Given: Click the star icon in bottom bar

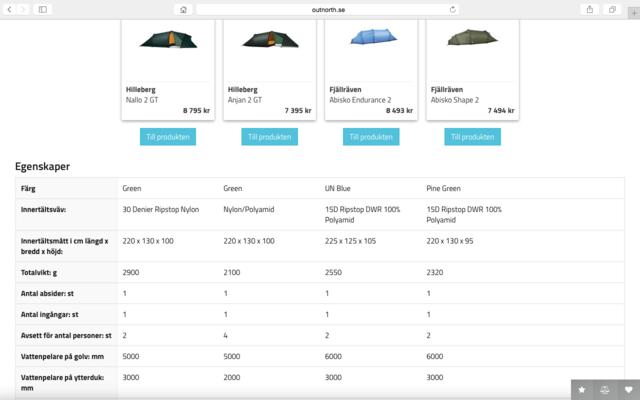Looking at the screenshot, I should tap(581, 389).
